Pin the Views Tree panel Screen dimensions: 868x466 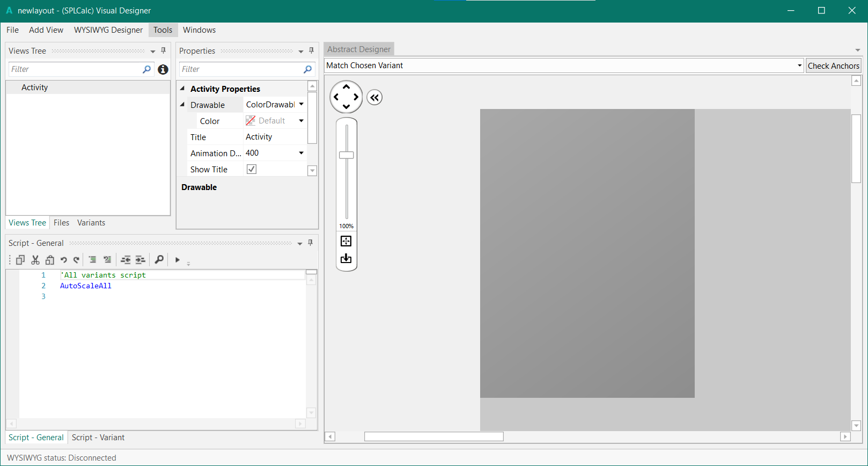pyautogui.click(x=164, y=50)
